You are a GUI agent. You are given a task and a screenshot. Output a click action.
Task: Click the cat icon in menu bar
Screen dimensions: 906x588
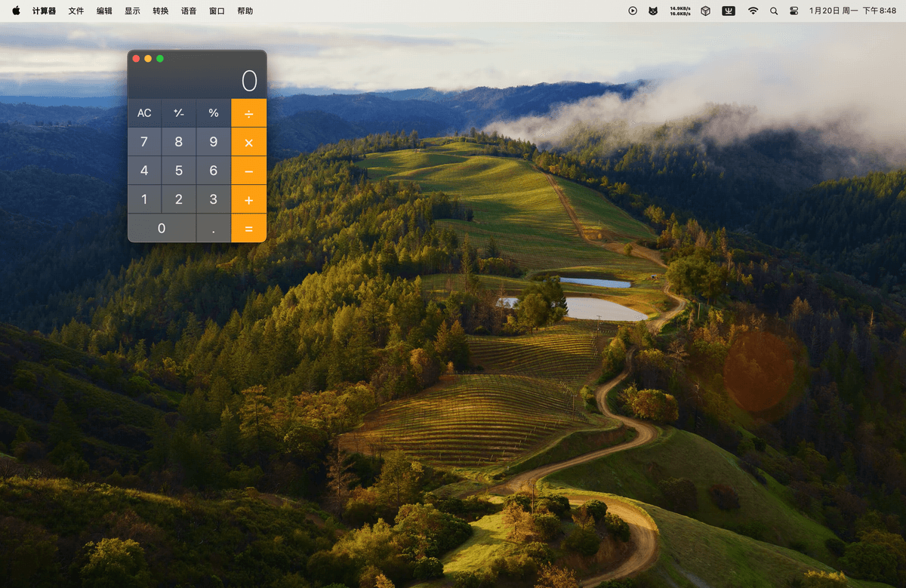(653, 11)
